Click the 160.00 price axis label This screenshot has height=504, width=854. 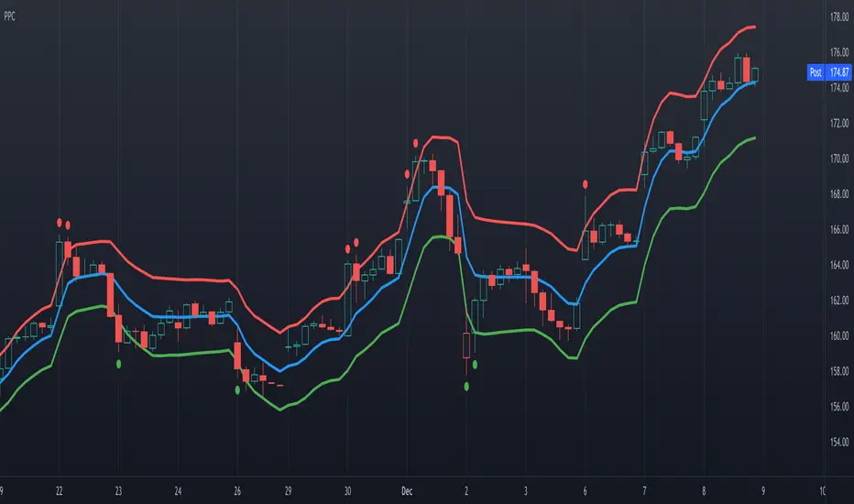[x=839, y=335]
